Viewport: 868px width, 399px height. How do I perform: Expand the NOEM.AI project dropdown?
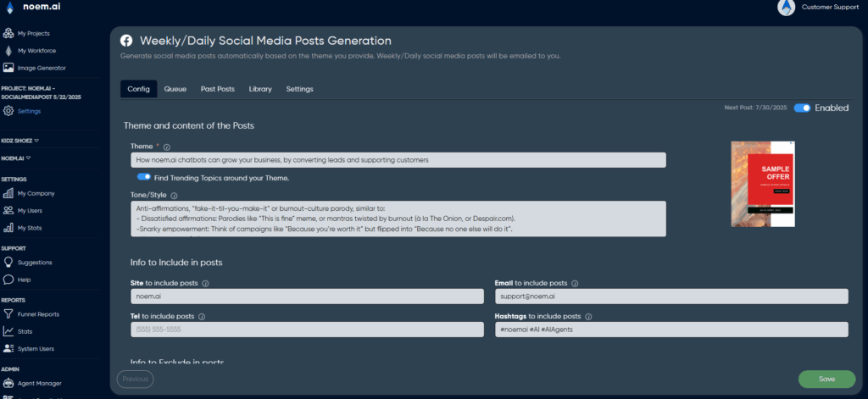pyautogui.click(x=15, y=158)
